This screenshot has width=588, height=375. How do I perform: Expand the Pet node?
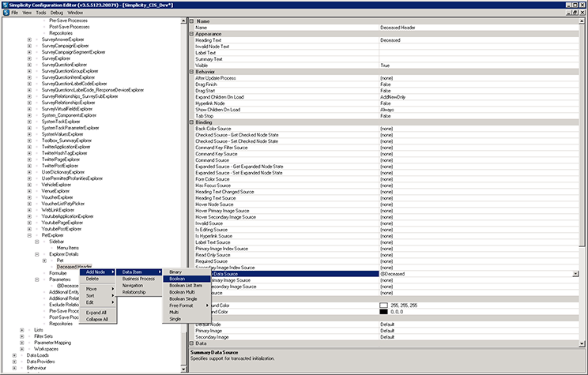44,261
